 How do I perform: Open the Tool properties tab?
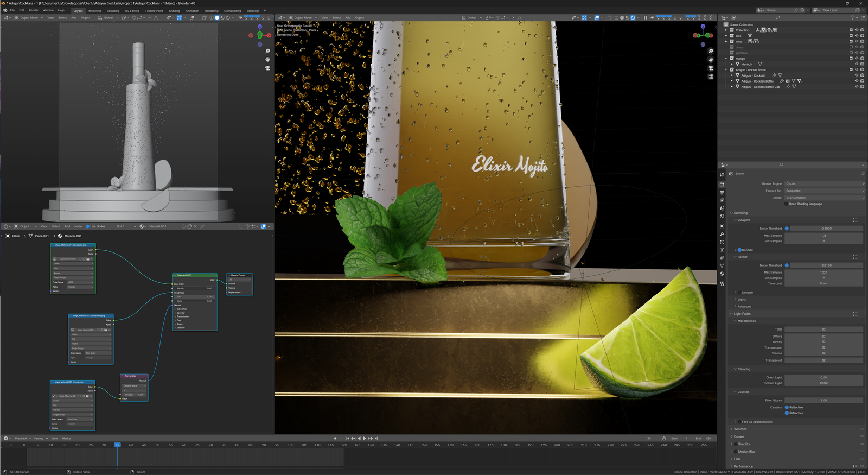click(722, 174)
